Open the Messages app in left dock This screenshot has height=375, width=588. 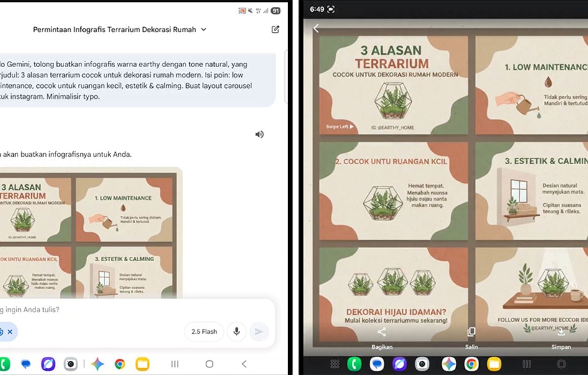(x=26, y=364)
